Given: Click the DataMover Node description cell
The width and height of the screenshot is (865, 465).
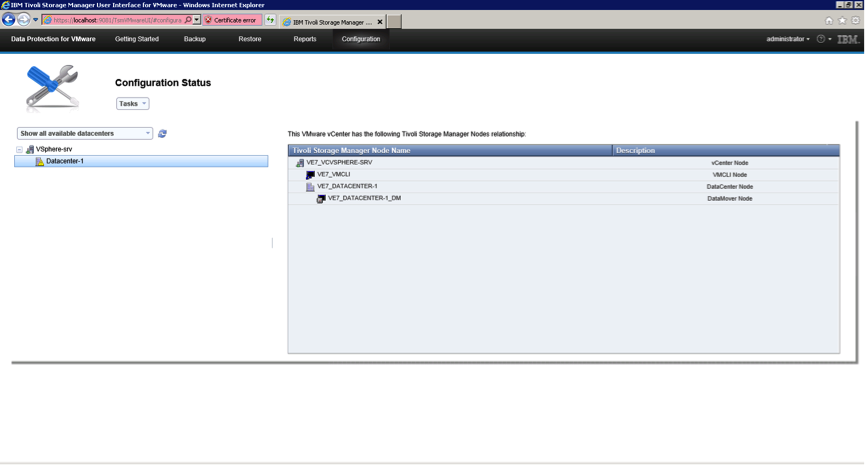Looking at the screenshot, I should (x=729, y=199).
